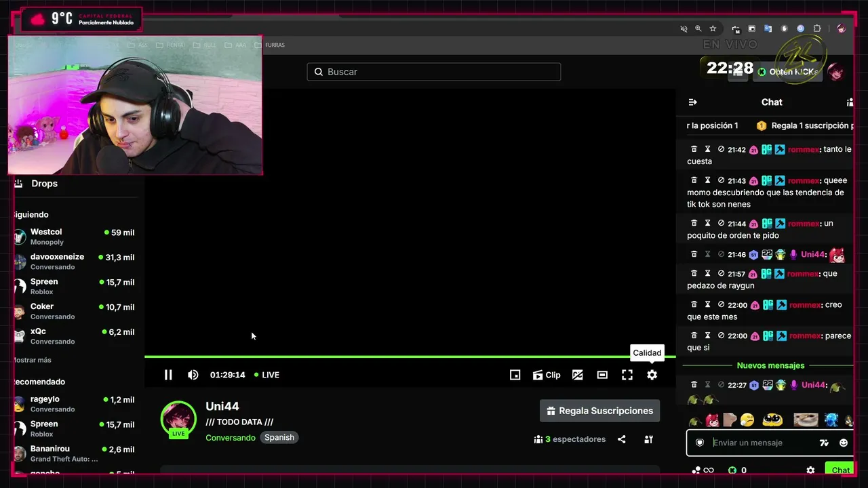Timeout rommex on the 21:57 message

coord(707,273)
